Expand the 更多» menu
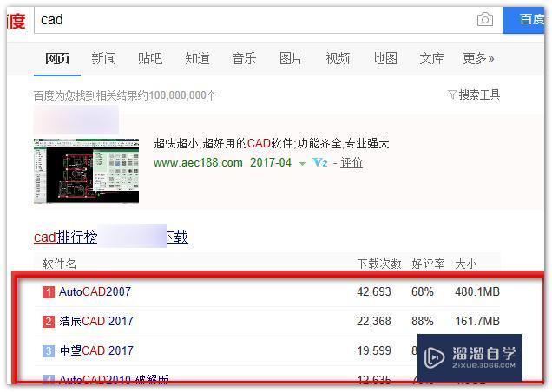This screenshot has width=552, height=392. pos(478,58)
